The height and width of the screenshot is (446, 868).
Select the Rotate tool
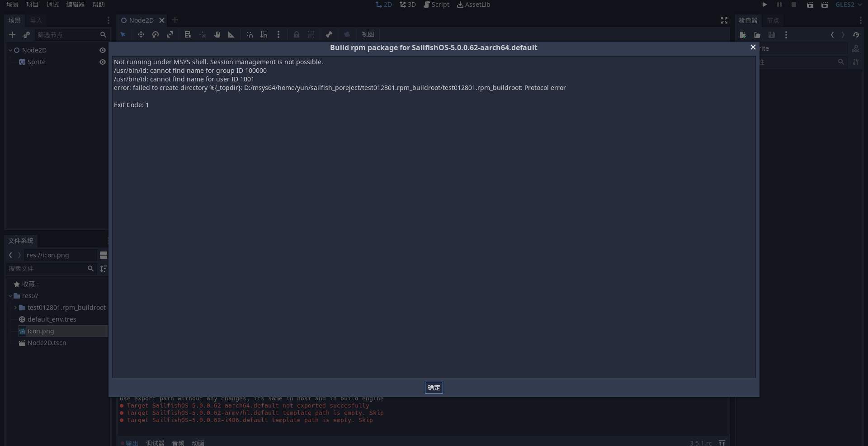coord(155,34)
